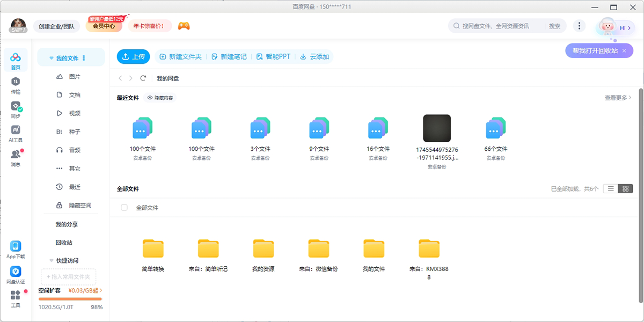This screenshot has width=644, height=322.
Task: Click the game controller icon
Action: [184, 26]
